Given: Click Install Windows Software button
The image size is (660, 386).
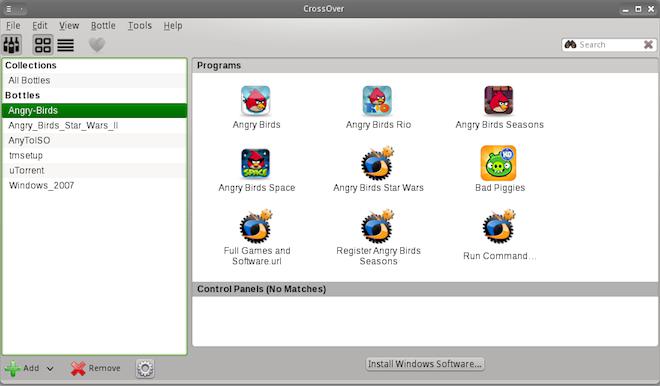Looking at the screenshot, I should click(425, 364).
